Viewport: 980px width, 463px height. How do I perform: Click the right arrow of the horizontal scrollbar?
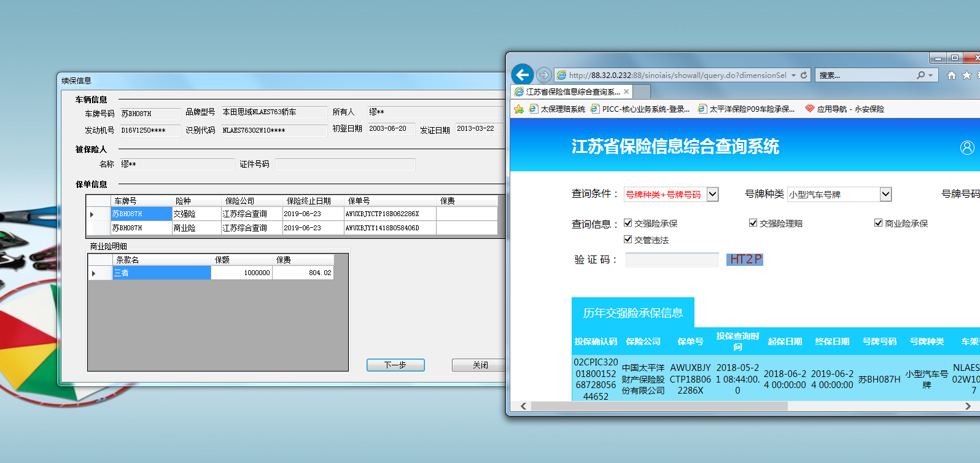[968, 406]
